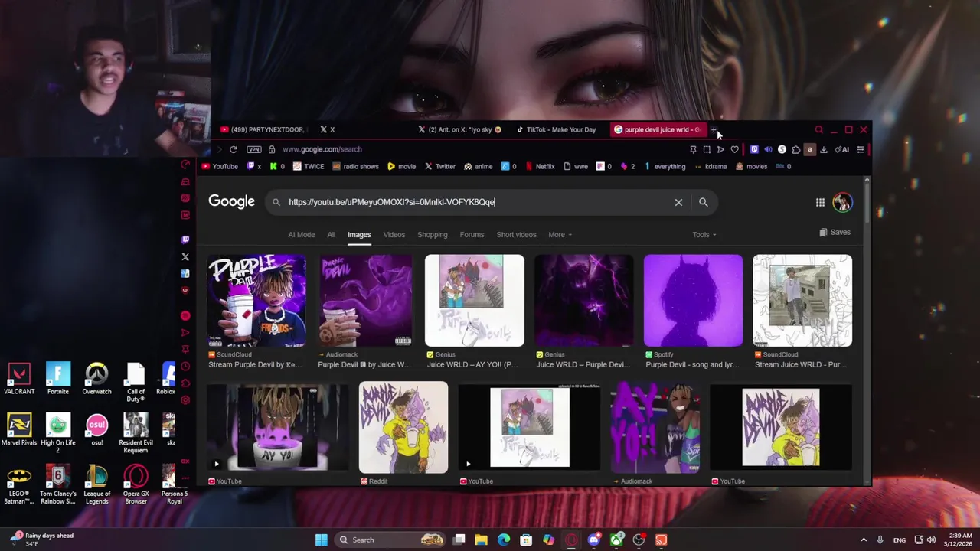Open the downloads icon in Opera toolbar
Image resolution: width=980 pixels, height=551 pixels.
pyautogui.click(x=824, y=149)
